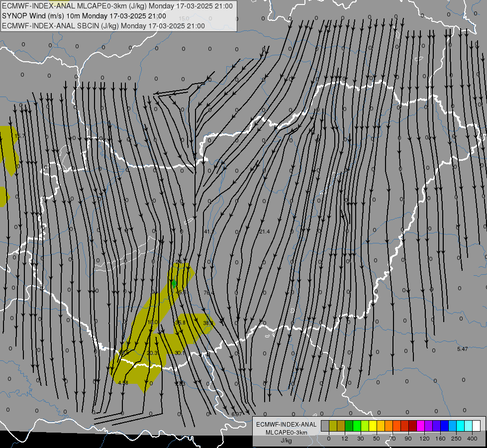Click the MLCAPE0-3km title line in header
The height and width of the screenshot is (448, 487).
[117, 6]
